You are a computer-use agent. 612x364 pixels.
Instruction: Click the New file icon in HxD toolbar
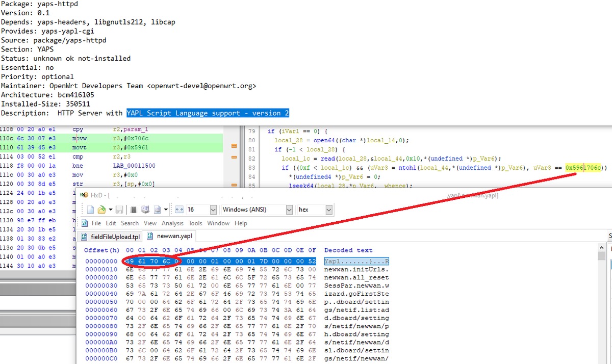[91, 210]
